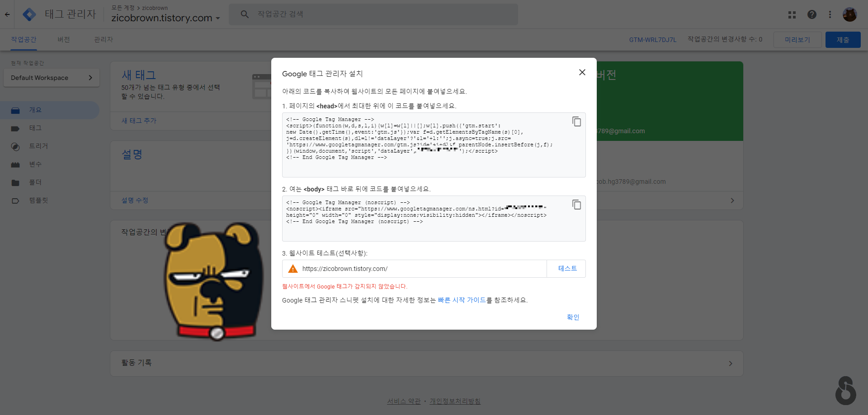Copy the head script code snippet

pyautogui.click(x=576, y=121)
